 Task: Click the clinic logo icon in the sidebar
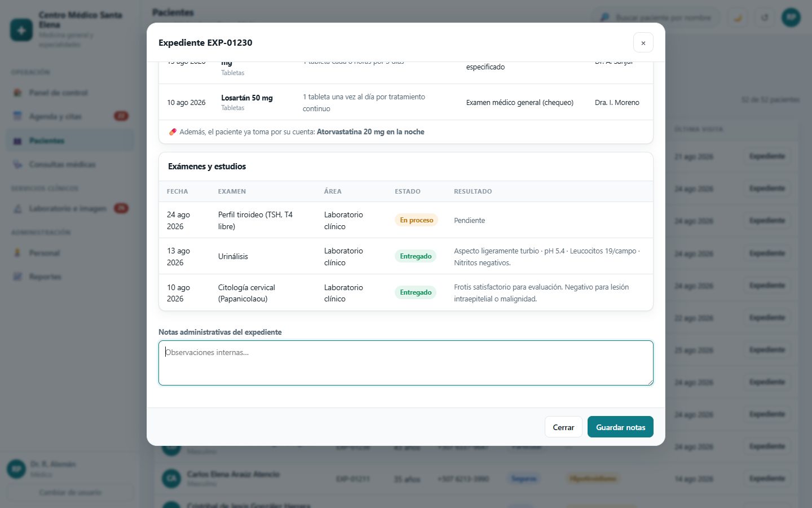(21, 30)
